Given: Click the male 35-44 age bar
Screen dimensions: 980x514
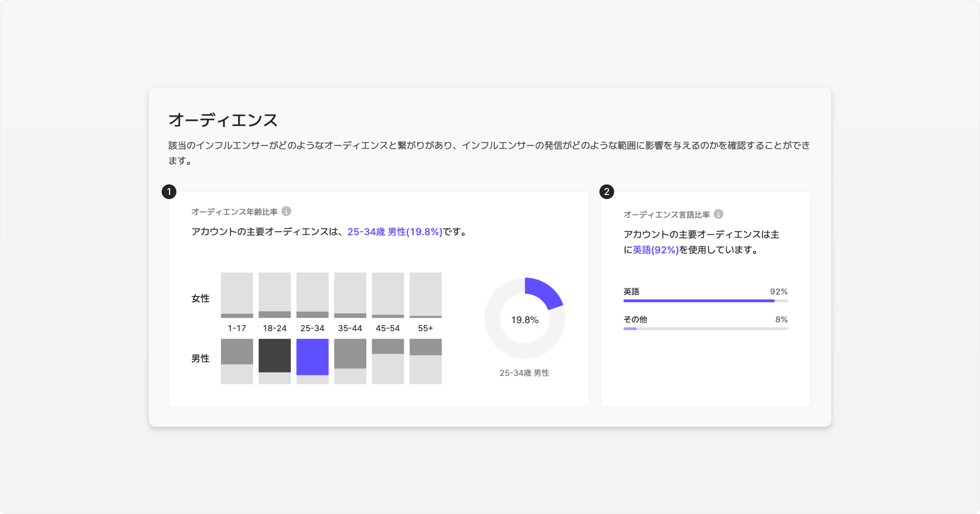Looking at the screenshot, I should tap(350, 354).
